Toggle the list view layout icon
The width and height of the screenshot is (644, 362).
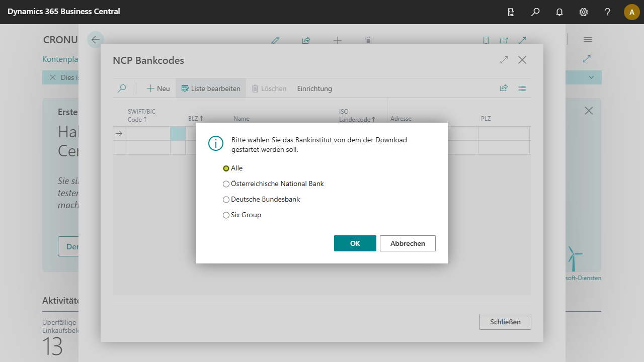tap(522, 88)
